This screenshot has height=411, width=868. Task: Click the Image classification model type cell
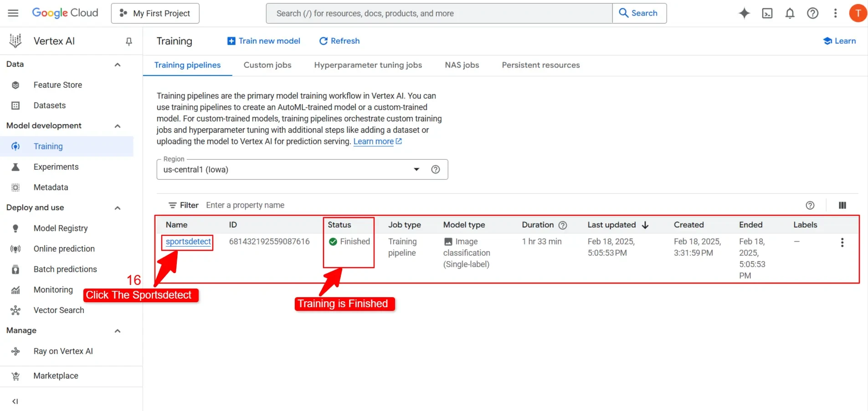click(467, 253)
